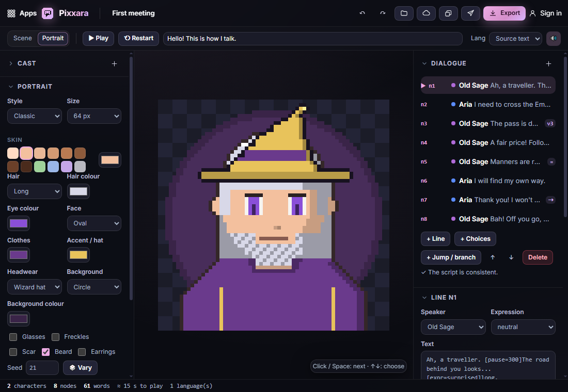Undo the last action
Screen dimensions: 568x392
click(x=362, y=13)
